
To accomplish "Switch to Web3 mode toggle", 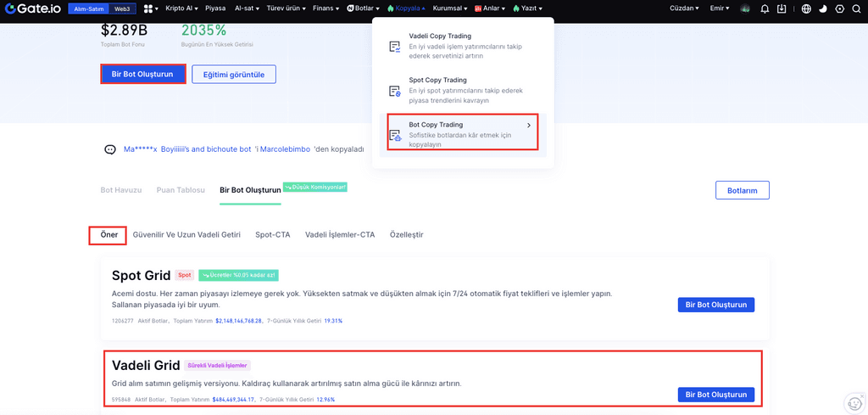I will point(122,8).
